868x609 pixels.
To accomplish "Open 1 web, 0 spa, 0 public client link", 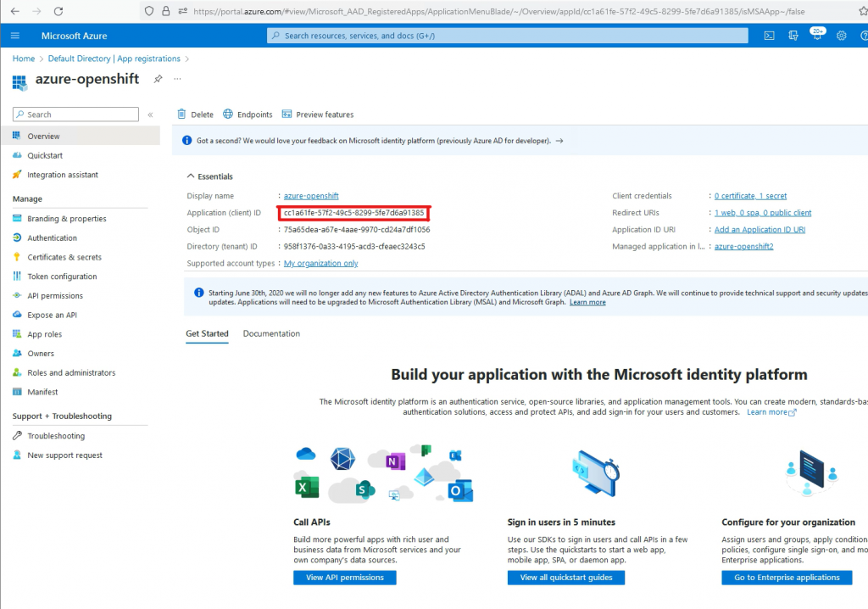I will click(763, 213).
